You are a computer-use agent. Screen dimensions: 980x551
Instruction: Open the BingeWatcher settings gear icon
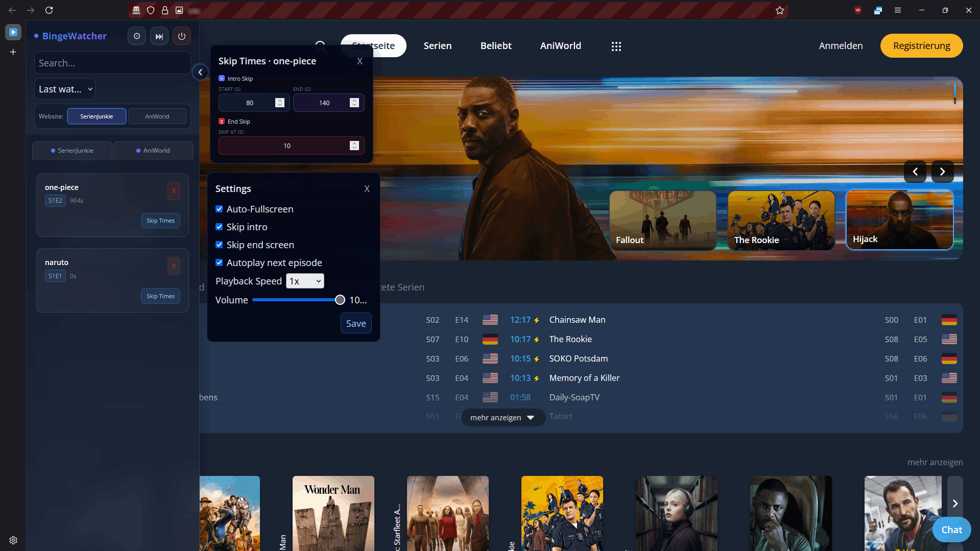136,36
